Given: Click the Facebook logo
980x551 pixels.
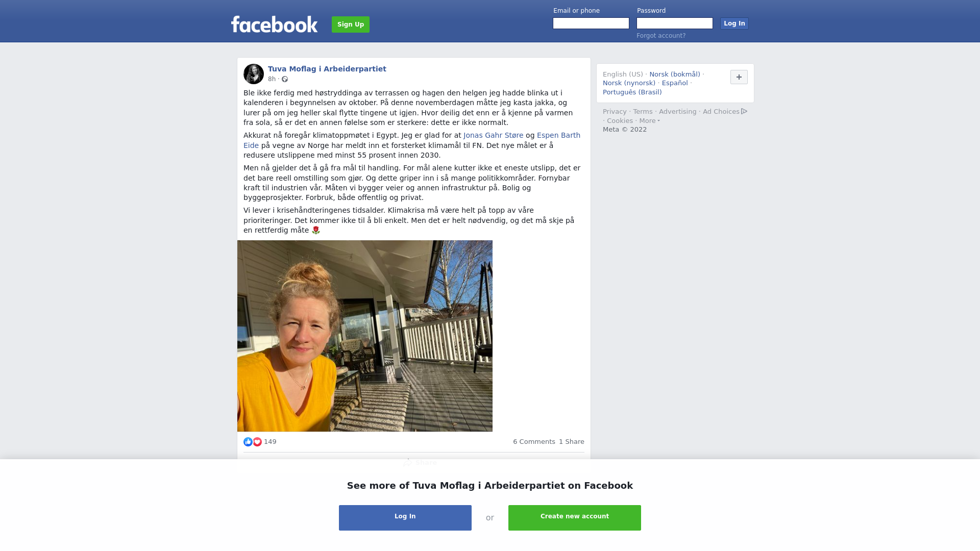Looking at the screenshot, I should 274,24.
